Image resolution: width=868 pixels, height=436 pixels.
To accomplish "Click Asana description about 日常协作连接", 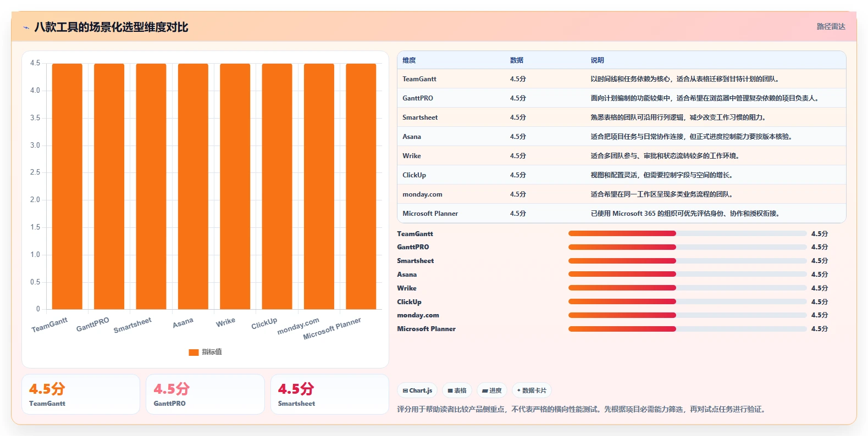I will point(692,137).
